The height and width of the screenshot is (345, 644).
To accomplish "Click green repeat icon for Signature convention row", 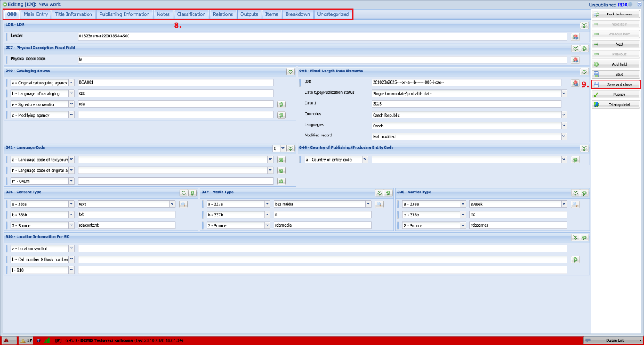I will click(x=281, y=104).
